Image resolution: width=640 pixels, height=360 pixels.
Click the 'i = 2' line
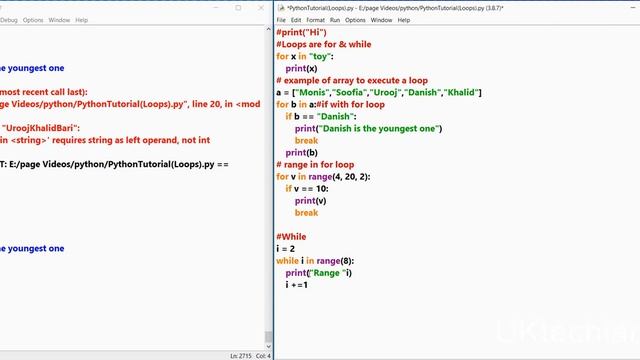click(285, 249)
